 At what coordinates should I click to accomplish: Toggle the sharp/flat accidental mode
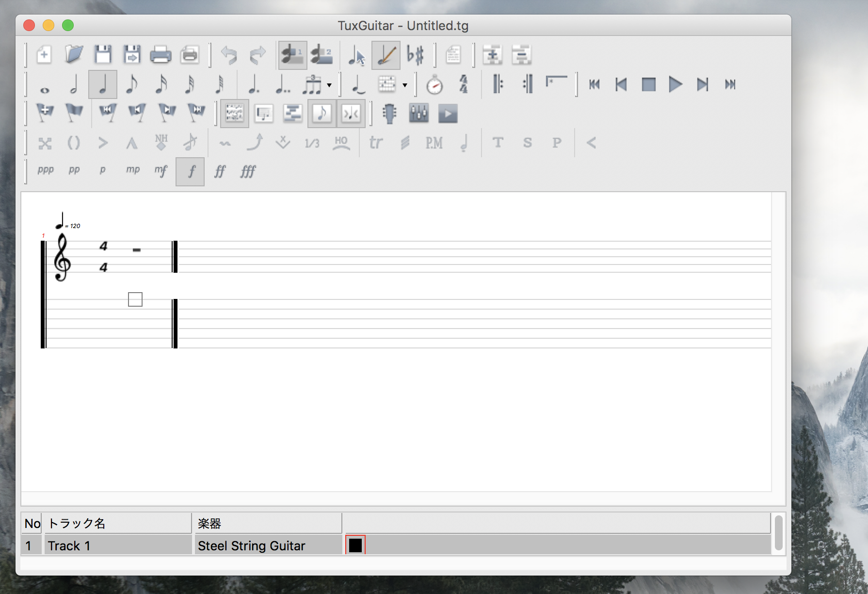click(x=415, y=55)
